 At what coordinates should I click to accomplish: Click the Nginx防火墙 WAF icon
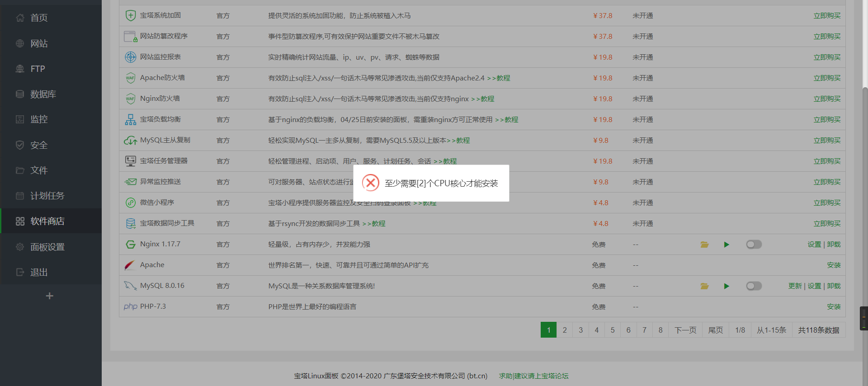[130, 99]
